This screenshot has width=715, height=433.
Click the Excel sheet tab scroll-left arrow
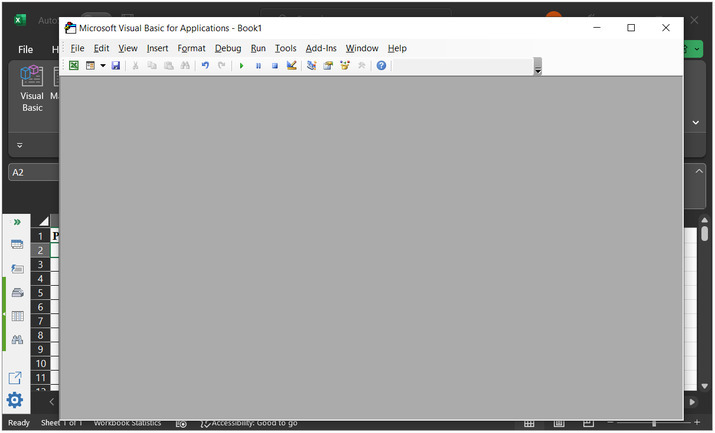(x=52, y=402)
